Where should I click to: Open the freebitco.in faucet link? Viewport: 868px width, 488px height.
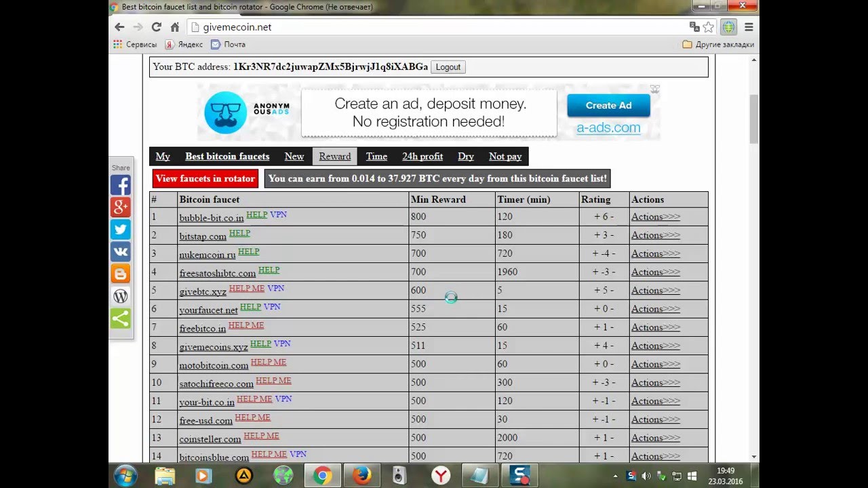[x=203, y=328]
